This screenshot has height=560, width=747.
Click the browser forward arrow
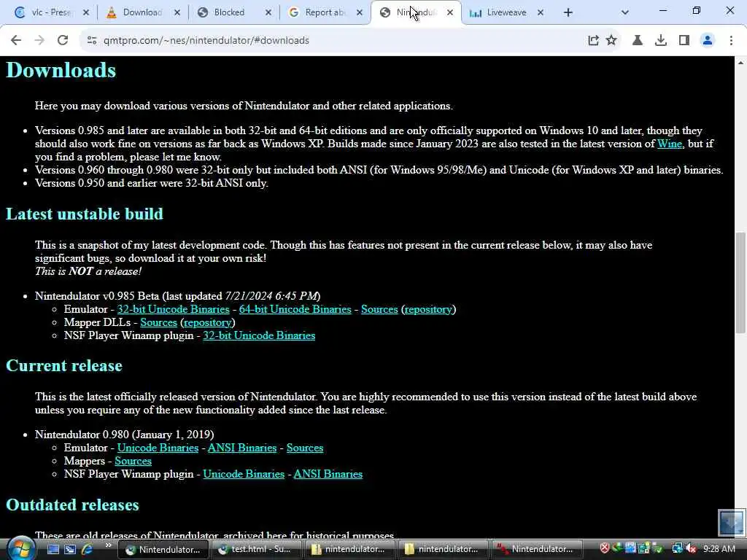(x=39, y=41)
